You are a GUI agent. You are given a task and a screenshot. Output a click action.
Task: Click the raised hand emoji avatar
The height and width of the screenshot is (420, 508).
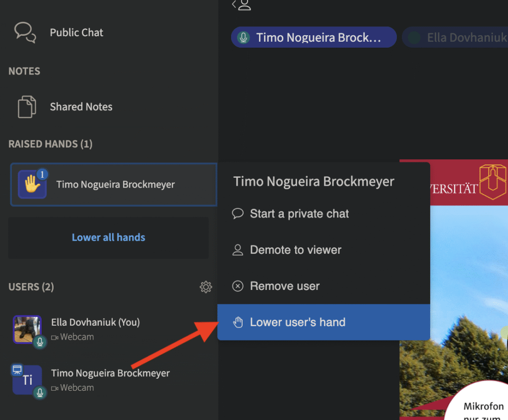coord(32,185)
